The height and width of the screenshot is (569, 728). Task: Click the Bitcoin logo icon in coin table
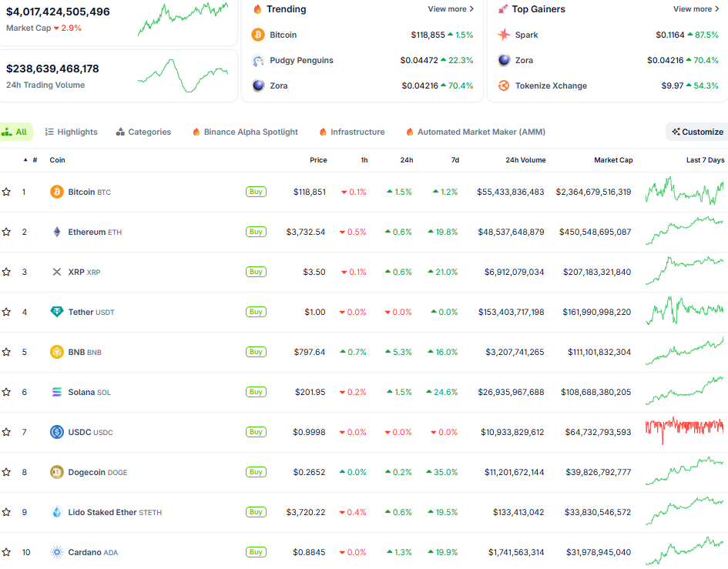click(x=56, y=192)
